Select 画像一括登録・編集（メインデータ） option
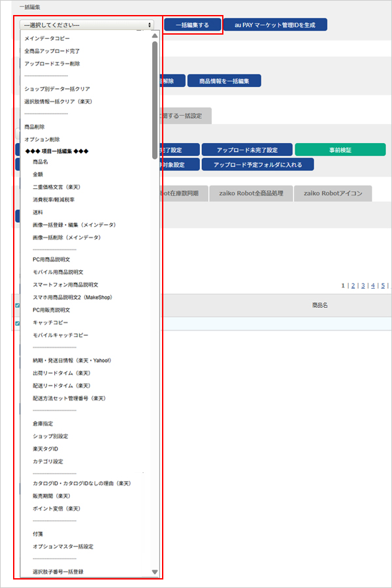The image size is (392, 588). tap(74, 225)
